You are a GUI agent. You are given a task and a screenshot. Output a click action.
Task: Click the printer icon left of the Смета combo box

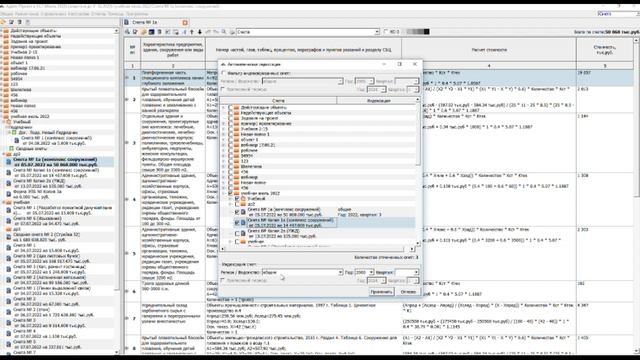232,32
